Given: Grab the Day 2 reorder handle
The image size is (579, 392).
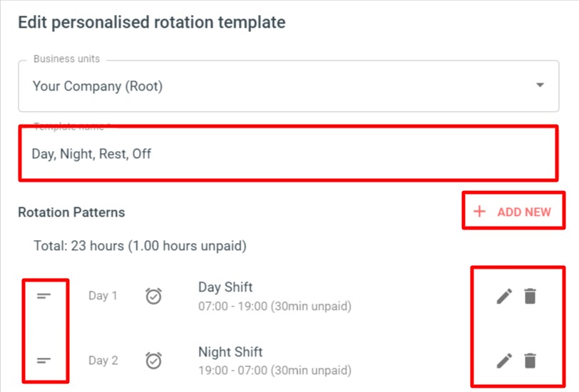Looking at the screenshot, I should [43, 360].
